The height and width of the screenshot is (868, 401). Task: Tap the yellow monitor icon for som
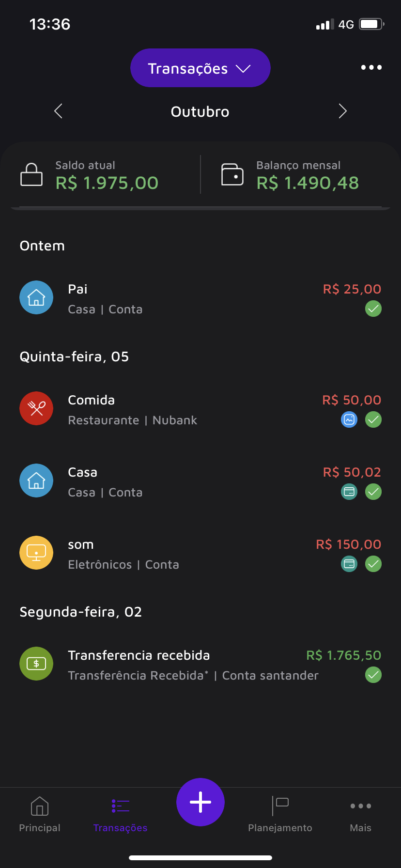tap(36, 553)
